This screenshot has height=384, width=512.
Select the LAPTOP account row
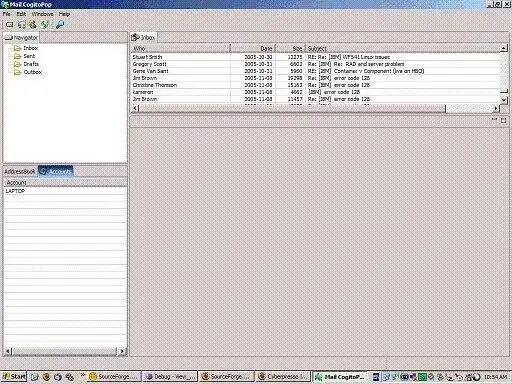[x=65, y=191]
